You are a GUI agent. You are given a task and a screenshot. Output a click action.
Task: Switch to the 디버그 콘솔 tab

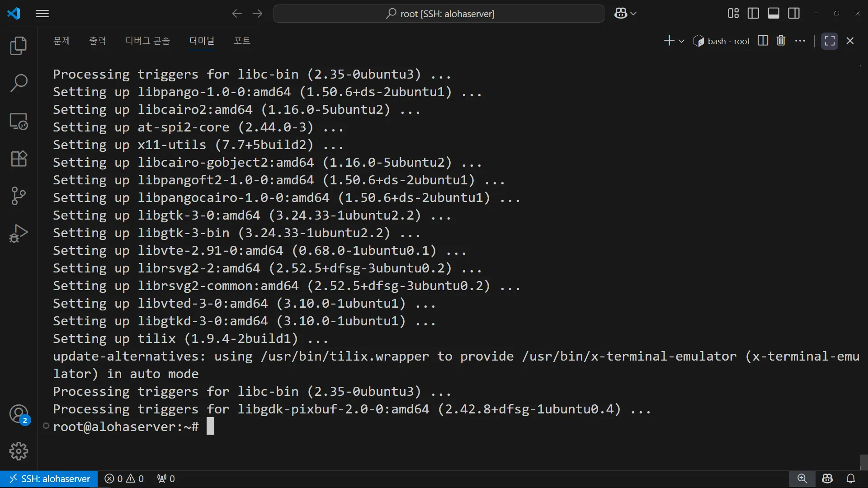click(147, 41)
